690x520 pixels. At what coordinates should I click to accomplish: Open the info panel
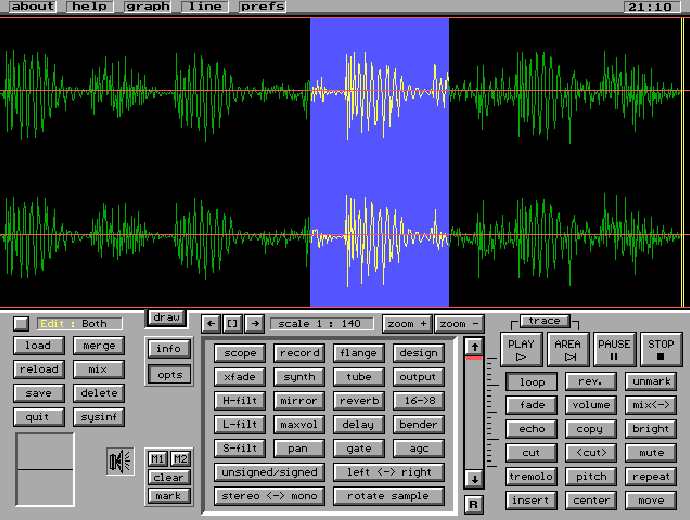coord(169,348)
